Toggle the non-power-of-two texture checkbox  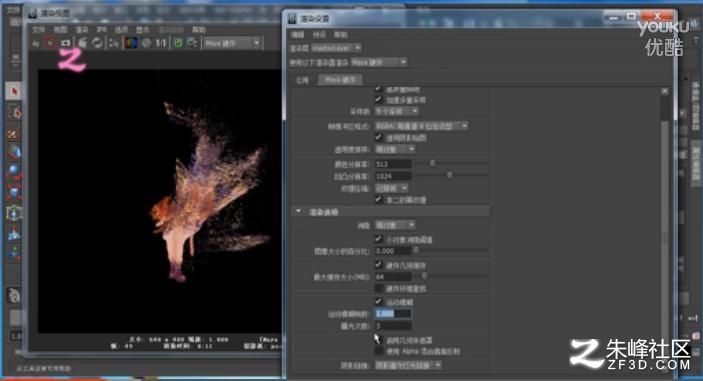pyautogui.click(x=378, y=199)
